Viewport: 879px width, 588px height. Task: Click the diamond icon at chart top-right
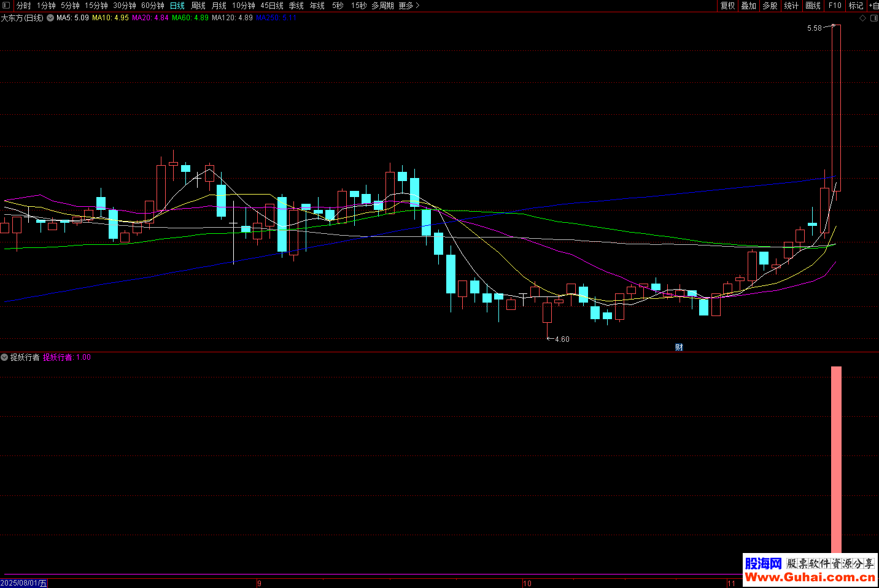862,18
